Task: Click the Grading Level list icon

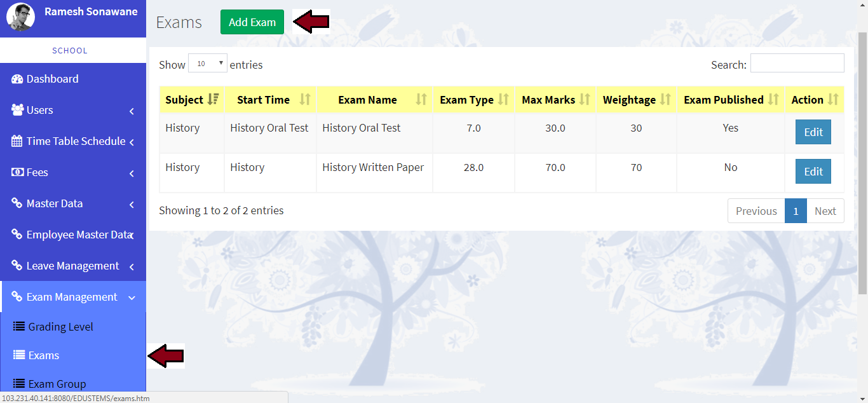Action: pyautogui.click(x=19, y=327)
